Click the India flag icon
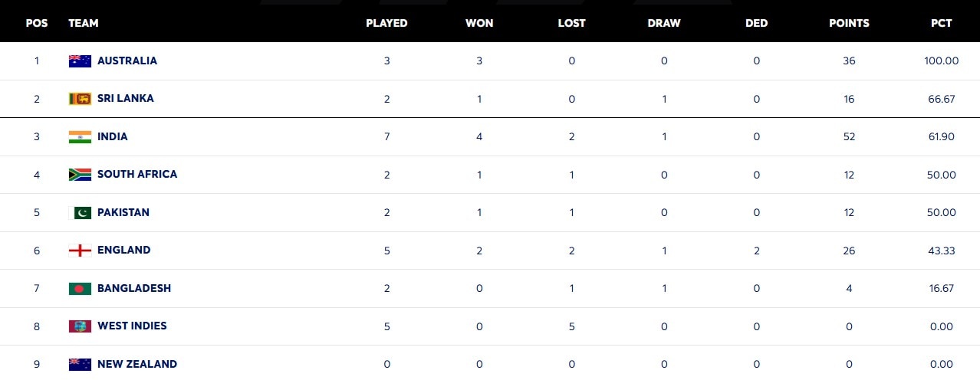 pos(80,137)
